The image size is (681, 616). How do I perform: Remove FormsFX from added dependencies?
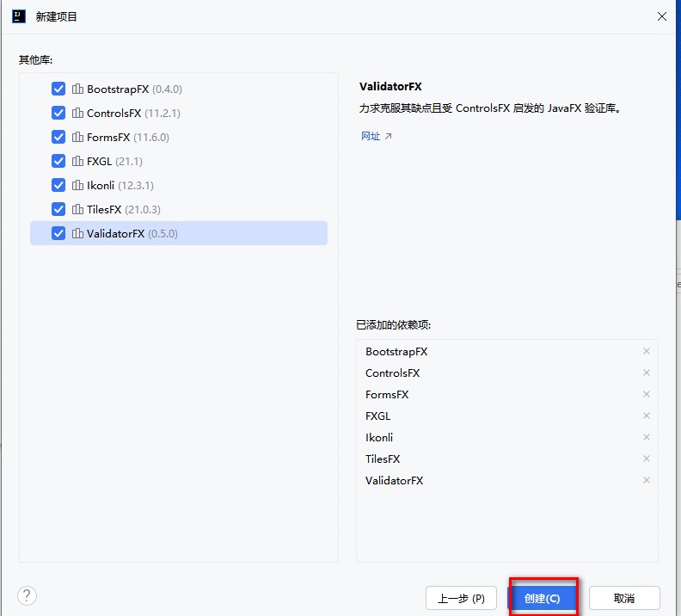coord(647,394)
